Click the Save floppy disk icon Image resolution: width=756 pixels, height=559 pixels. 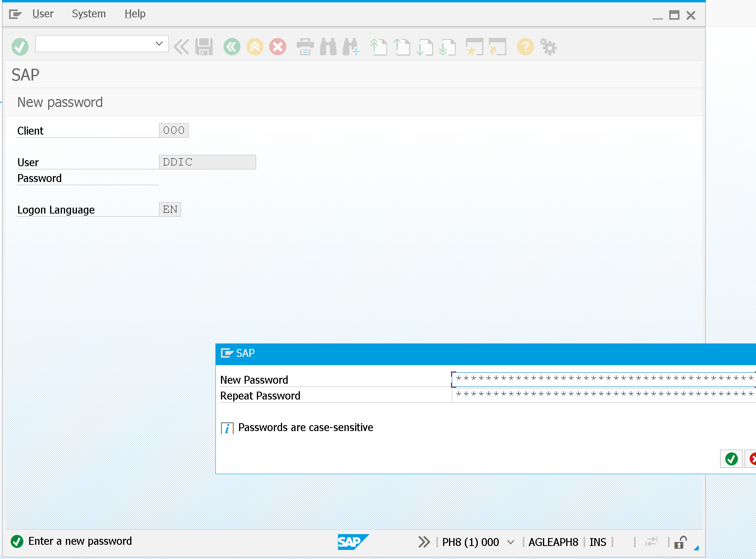coord(204,47)
